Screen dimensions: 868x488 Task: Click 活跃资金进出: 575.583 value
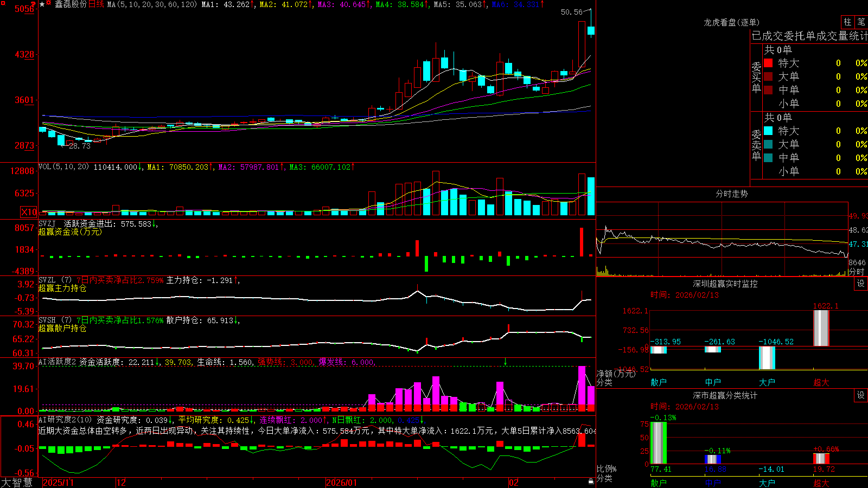[x=110, y=223]
